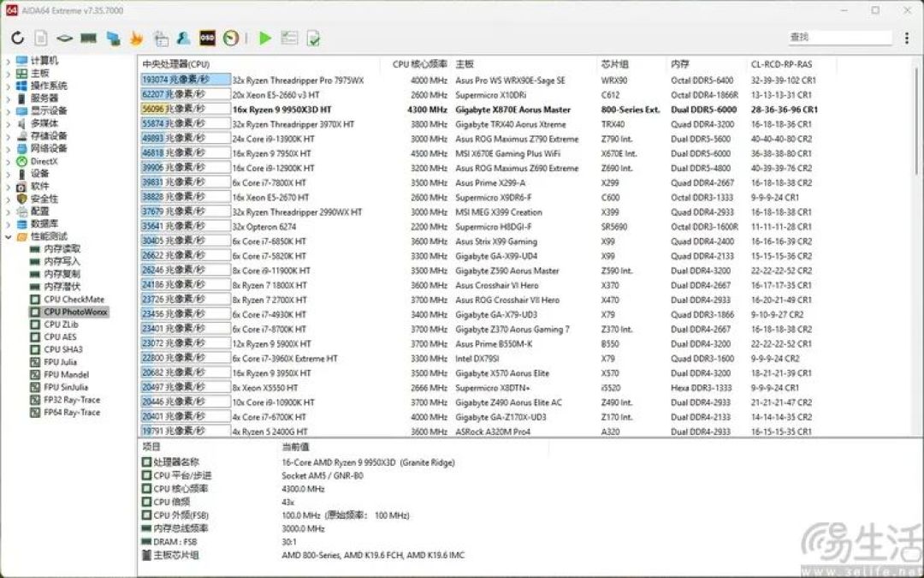Open the 内存复制 benchmark
The height and width of the screenshot is (578, 924).
(x=62, y=274)
